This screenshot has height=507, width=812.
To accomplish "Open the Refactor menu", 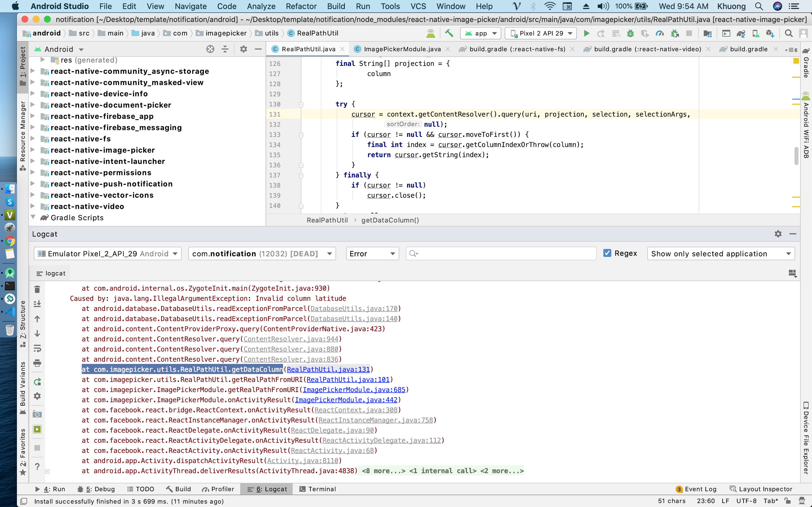I will 301,6.
